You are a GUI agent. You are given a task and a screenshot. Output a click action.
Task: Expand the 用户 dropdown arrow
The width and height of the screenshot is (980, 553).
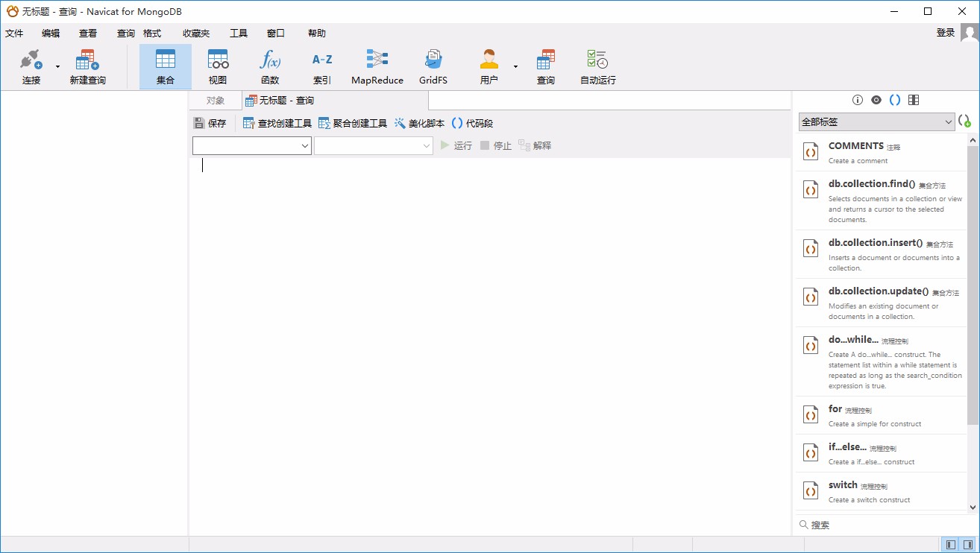(x=515, y=67)
